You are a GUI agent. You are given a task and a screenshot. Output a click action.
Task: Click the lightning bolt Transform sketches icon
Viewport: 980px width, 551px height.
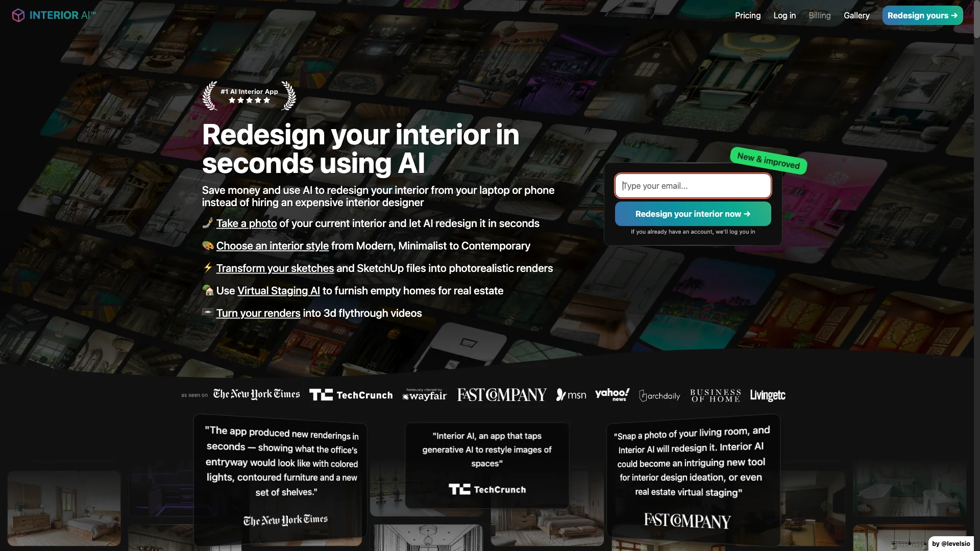tap(207, 268)
